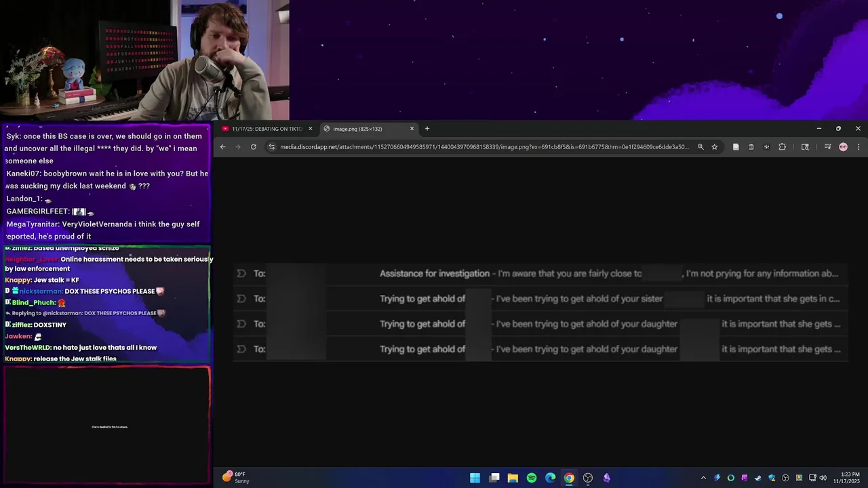Open the Chrome profile avatar
The image size is (868, 488).
(843, 146)
